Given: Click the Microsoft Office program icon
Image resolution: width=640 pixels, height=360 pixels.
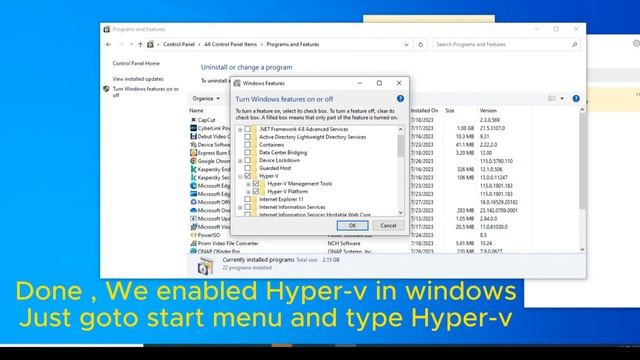Looking at the screenshot, I should click(x=193, y=202).
